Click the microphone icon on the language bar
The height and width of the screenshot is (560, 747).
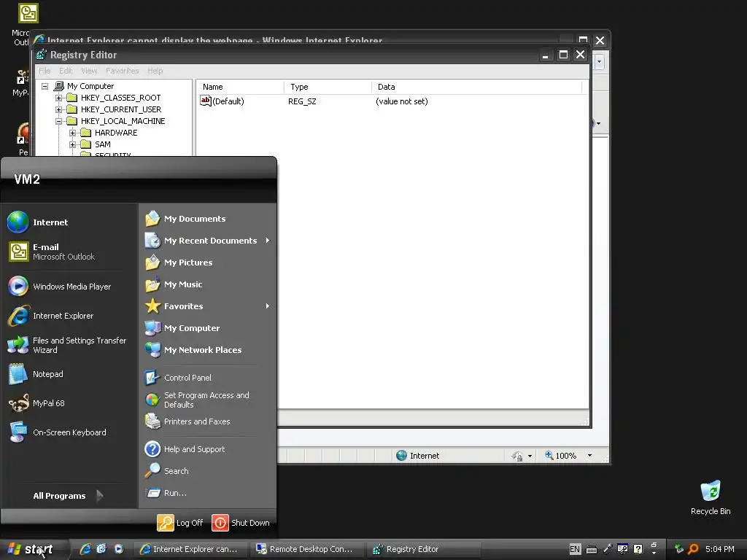(x=608, y=549)
